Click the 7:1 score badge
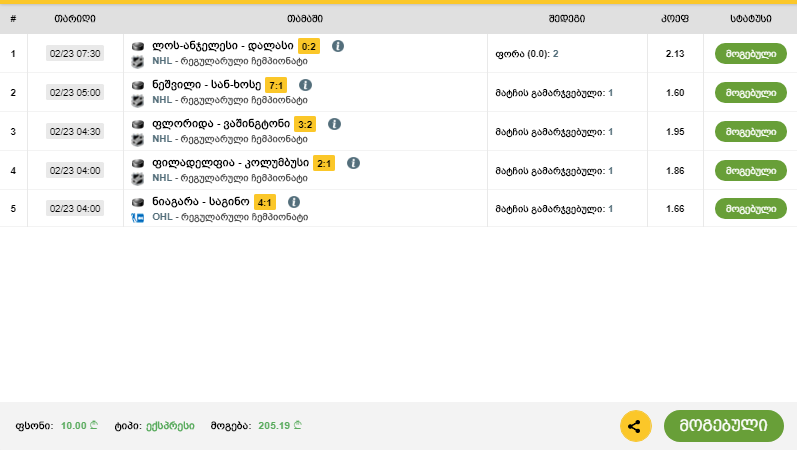The width and height of the screenshot is (797, 450). coord(276,85)
